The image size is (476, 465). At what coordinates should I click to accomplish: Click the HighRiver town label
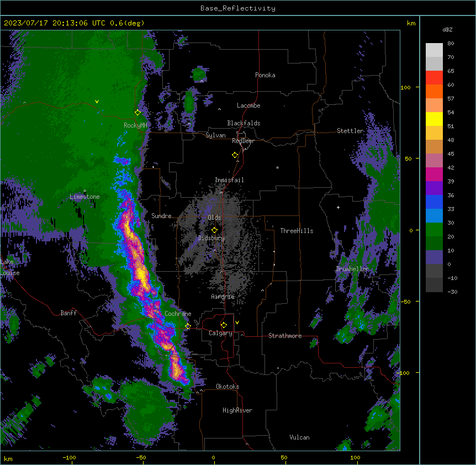(237, 410)
